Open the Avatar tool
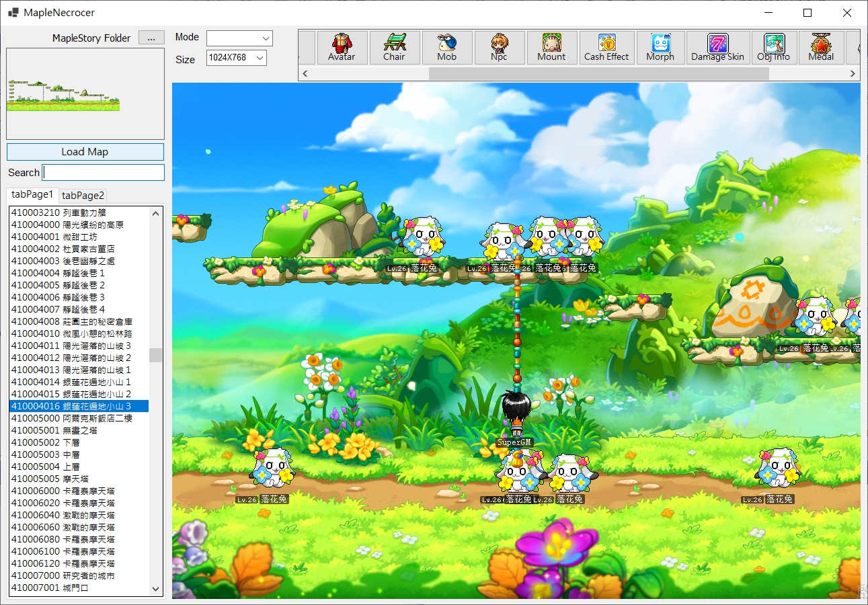The image size is (868, 605). click(342, 48)
